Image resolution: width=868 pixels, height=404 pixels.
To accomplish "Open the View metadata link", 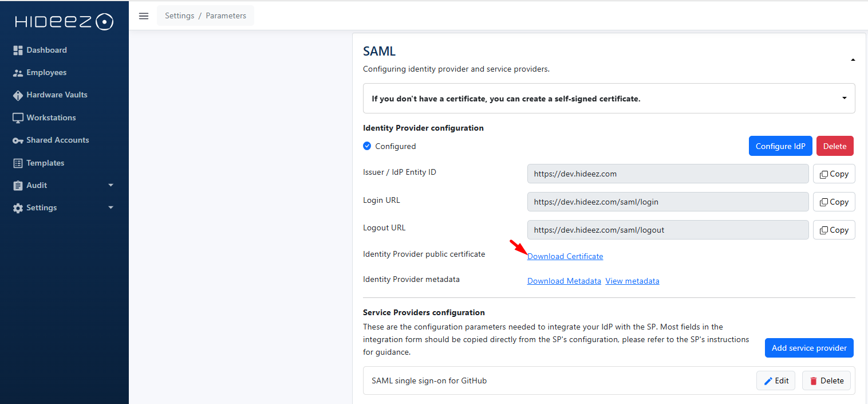I will tap(632, 281).
